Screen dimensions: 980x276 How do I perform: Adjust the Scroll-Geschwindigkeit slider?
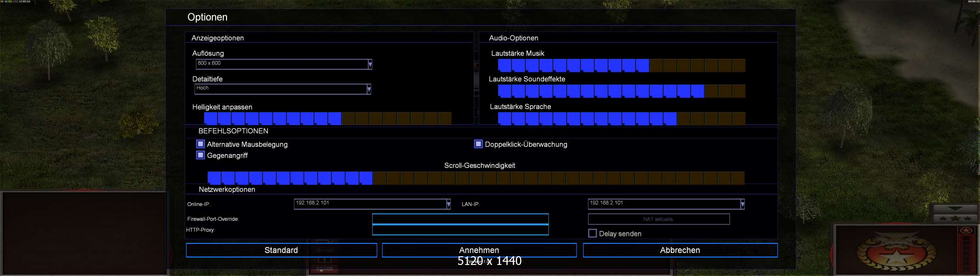click(476, 178)
